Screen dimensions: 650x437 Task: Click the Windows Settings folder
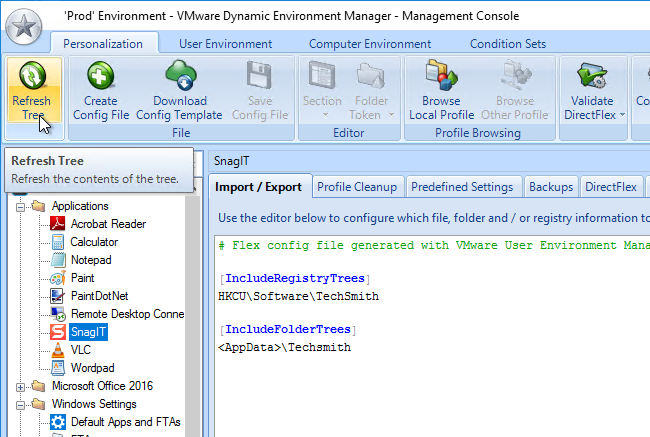(94, 404)
